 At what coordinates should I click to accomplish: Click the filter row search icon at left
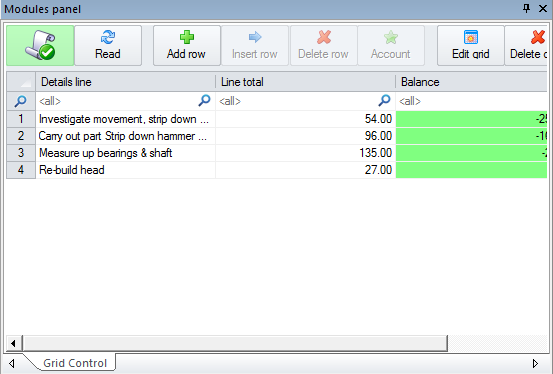point(20,101)
